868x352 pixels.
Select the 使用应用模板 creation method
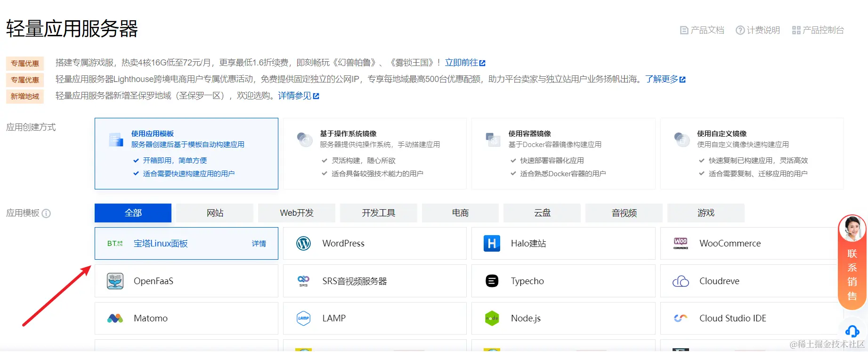187,154
